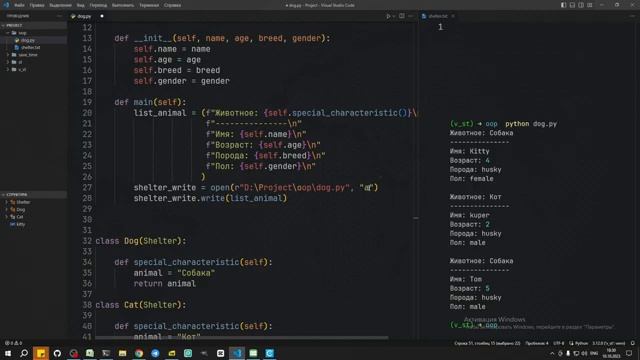
Task: Select dog.py in the explorer tree
Action: click(x=33, y=40)
